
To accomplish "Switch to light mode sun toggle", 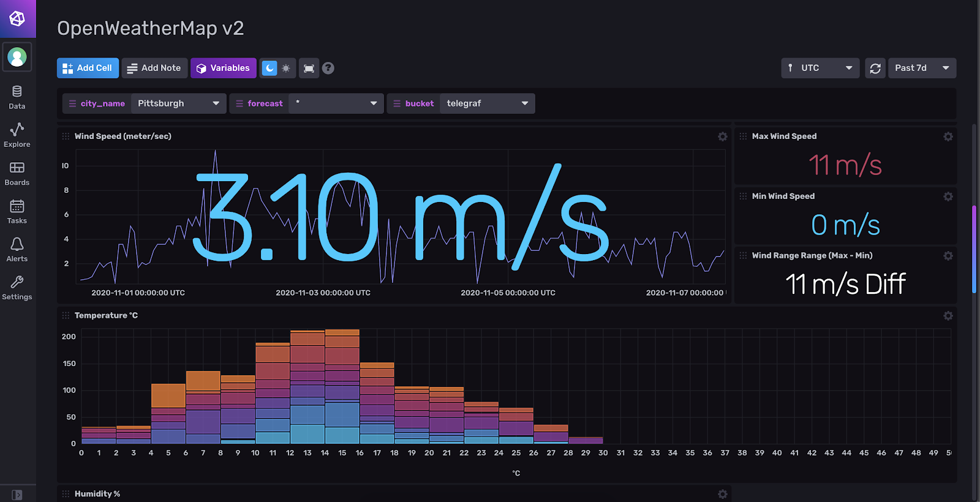I will [286, 68].
